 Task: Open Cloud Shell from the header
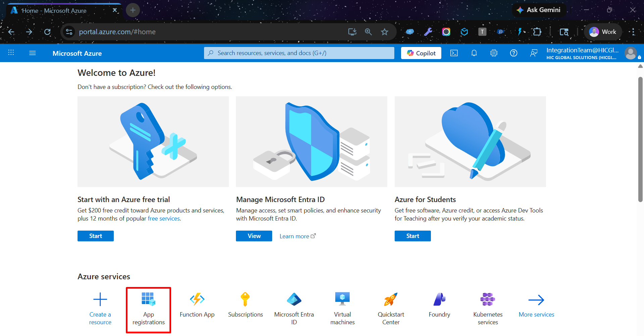(x=454, y=53)
